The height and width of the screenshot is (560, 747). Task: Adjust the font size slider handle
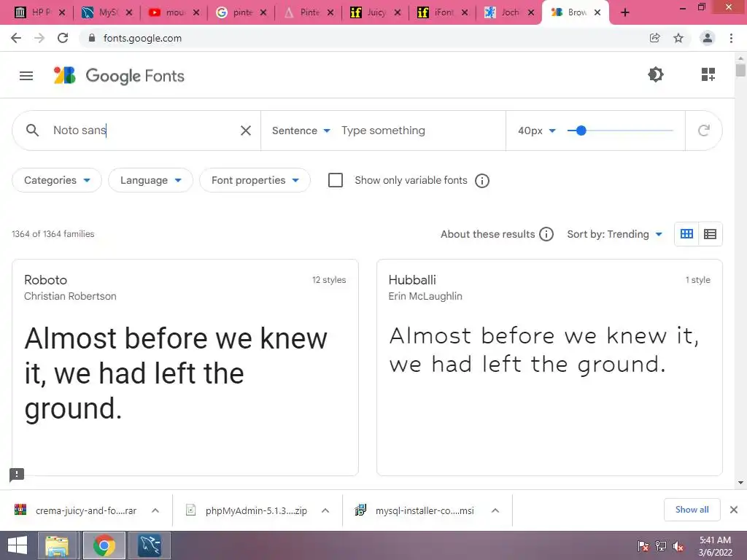coord(581,131)
